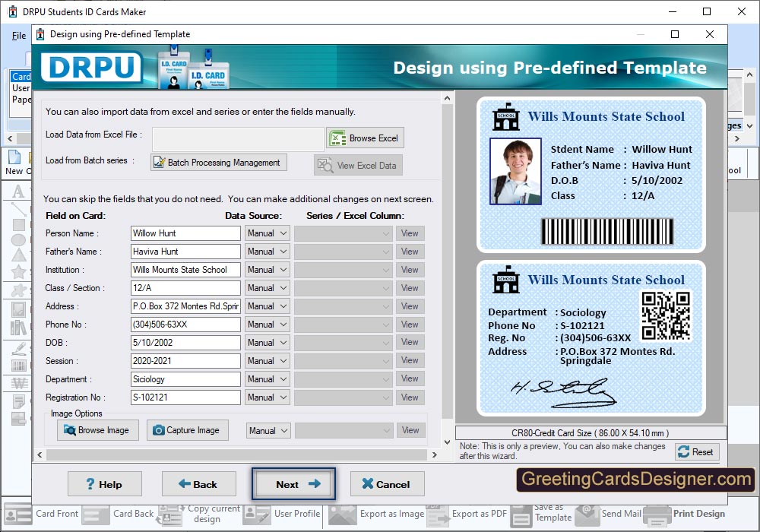Click Print Design

[x=685, y=514]
